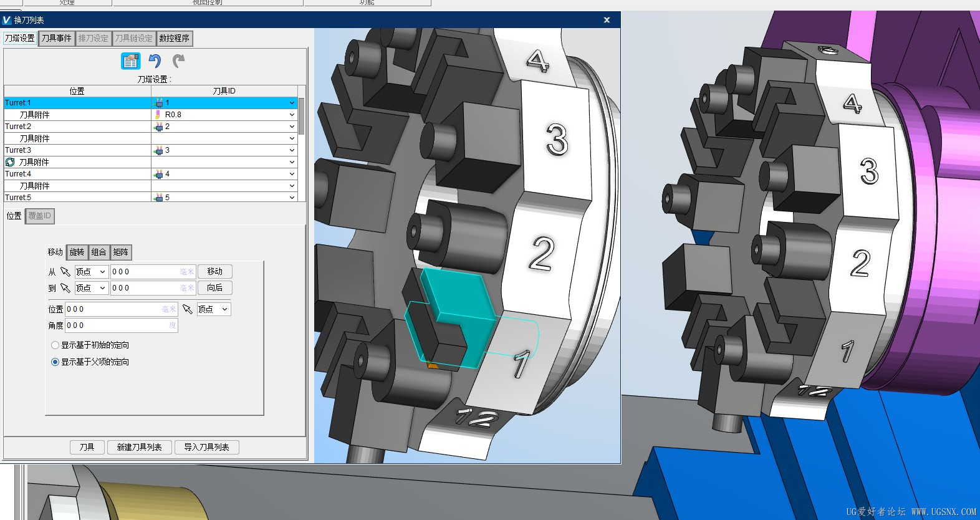The height and width of the screenshot is (520, 980).
Task: Select the Turret:3 row
Action: coord(151,150)
